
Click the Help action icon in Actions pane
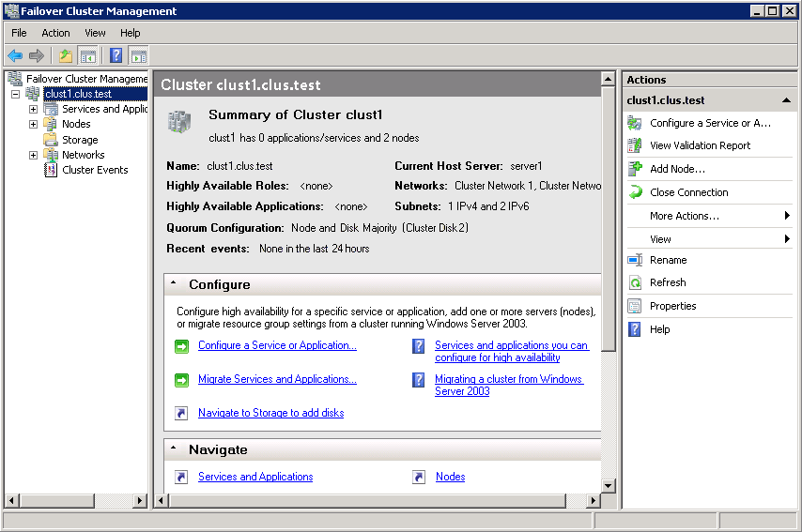(634, 329)
